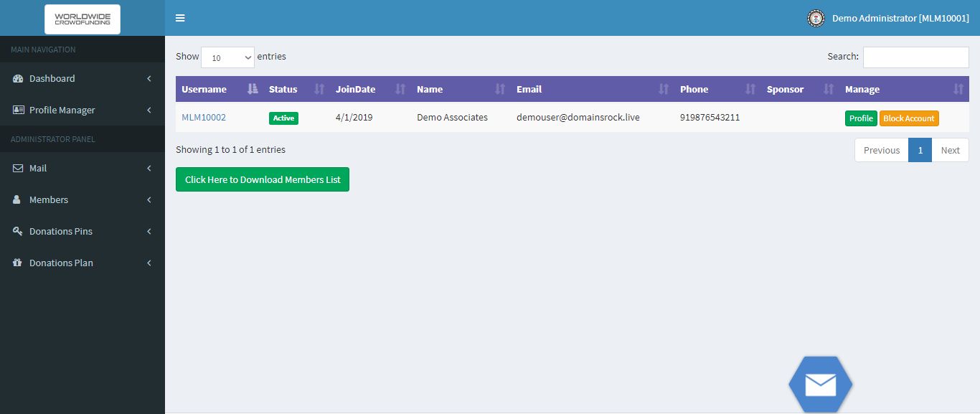Expand the Members menu chevron
Image resolution: width=980 pixels, height=414 pixels.
[149, 199]
